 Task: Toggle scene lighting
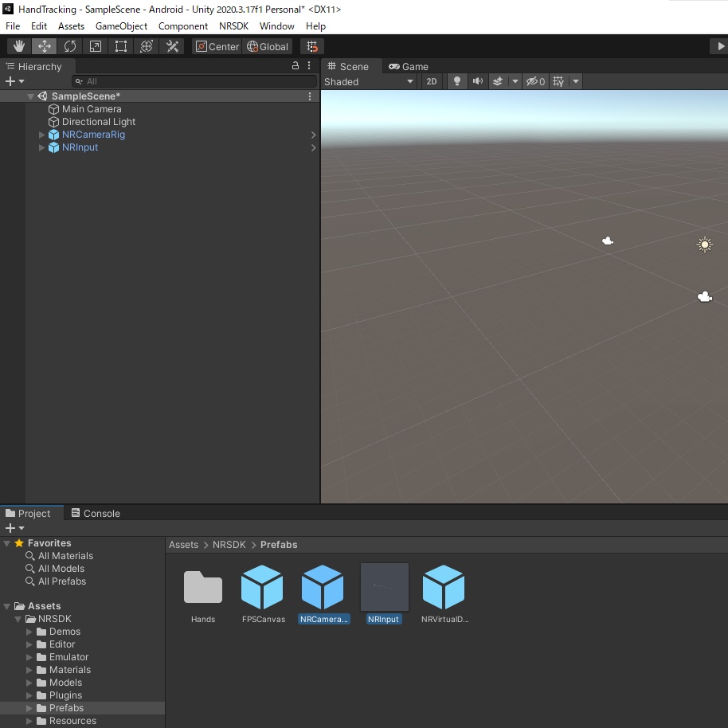click(x=457, y=82)
